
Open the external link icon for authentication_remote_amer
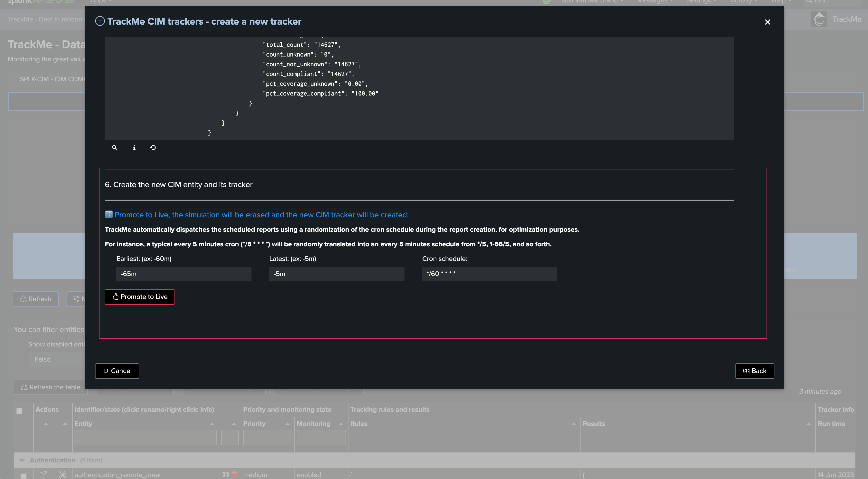pos(43,475)
